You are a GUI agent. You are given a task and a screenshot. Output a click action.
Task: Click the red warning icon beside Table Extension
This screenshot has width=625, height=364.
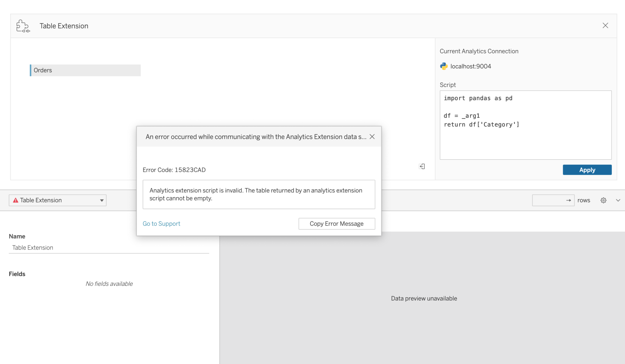tap(16, 200)
